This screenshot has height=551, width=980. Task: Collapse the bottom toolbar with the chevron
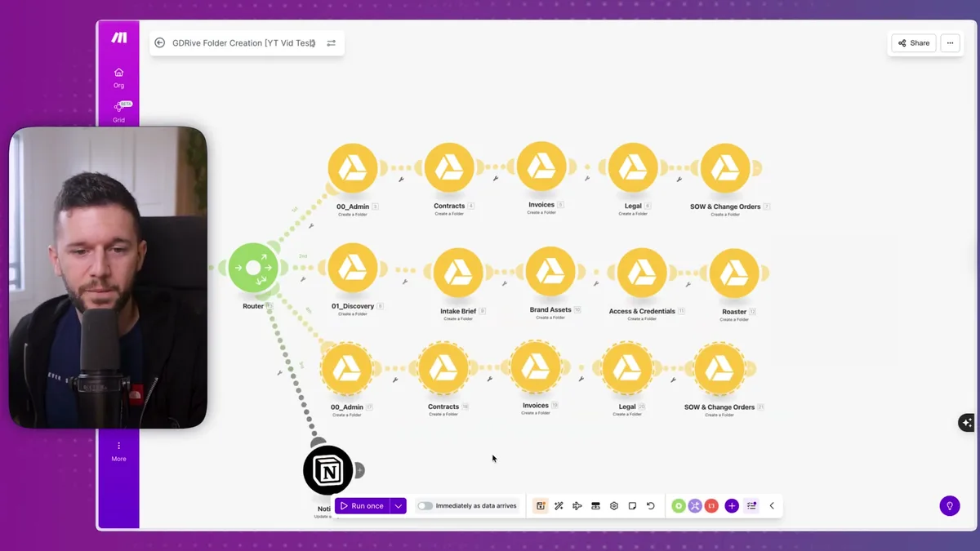[x=772, y=505]
